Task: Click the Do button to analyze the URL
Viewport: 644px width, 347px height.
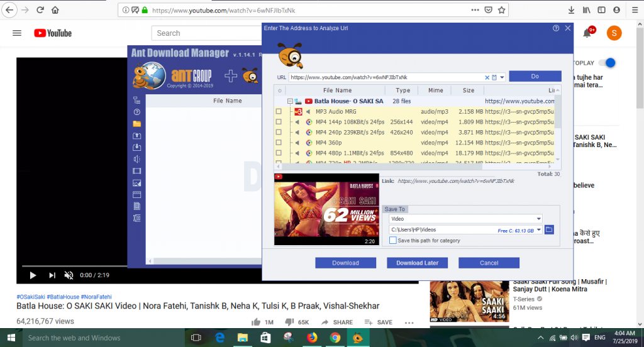Action: (x=535, y=76)
